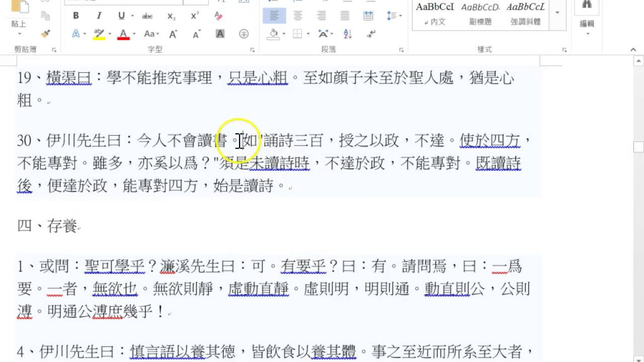Increase font size with grow icon
This screenshot has width=644, height=362.
(173, 34)
